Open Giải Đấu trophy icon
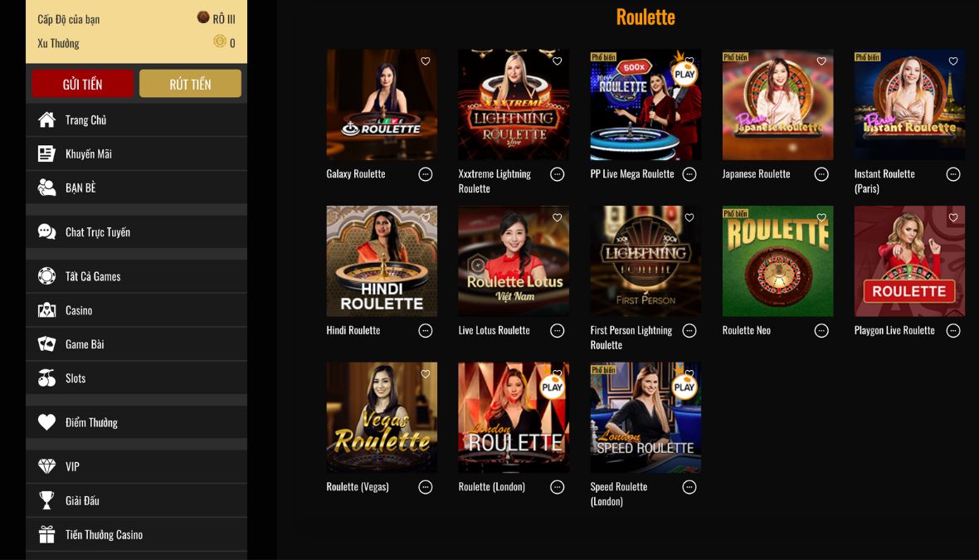979x560 pixels. point(46,499)
